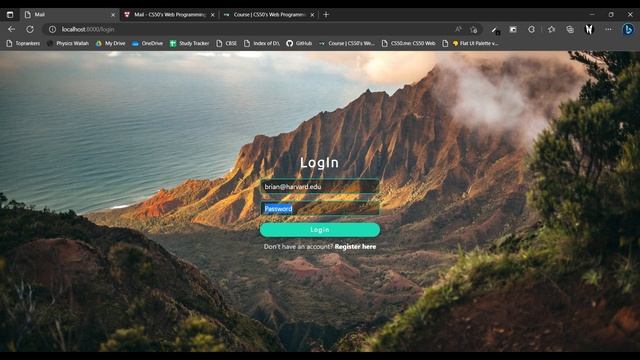Open the screenshot extension icon
Screen dimensions: 640x360
point(513,29)
